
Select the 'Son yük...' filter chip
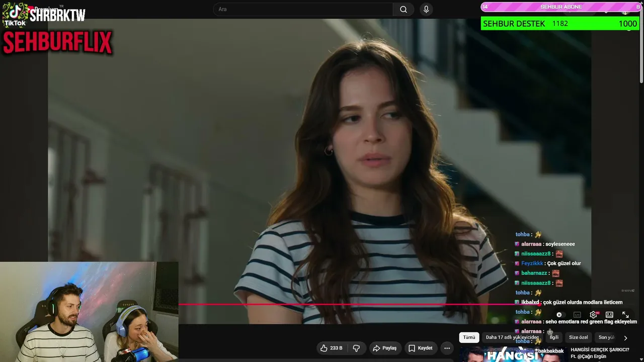[x=607, y=337]
